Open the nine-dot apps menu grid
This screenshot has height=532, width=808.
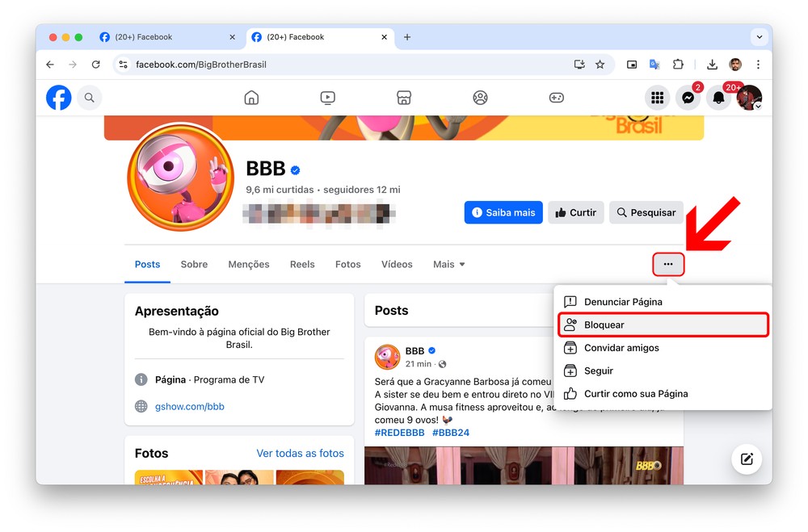click(x=657, y=98)
